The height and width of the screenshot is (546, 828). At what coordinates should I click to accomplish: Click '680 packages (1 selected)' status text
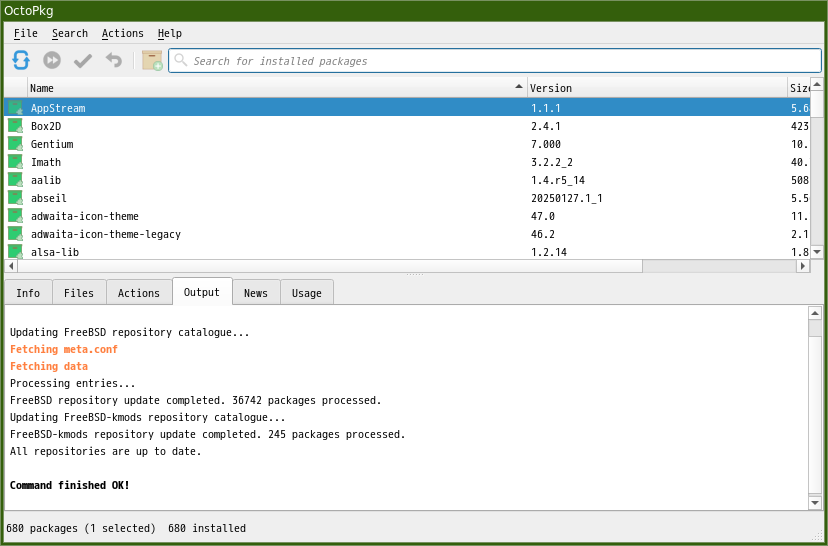point(81,528)
